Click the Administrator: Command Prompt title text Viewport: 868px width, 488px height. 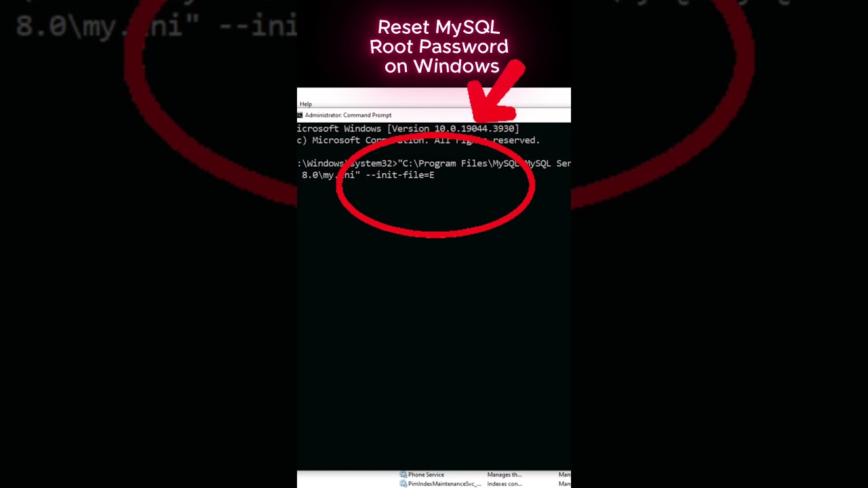tap(348, 115)
